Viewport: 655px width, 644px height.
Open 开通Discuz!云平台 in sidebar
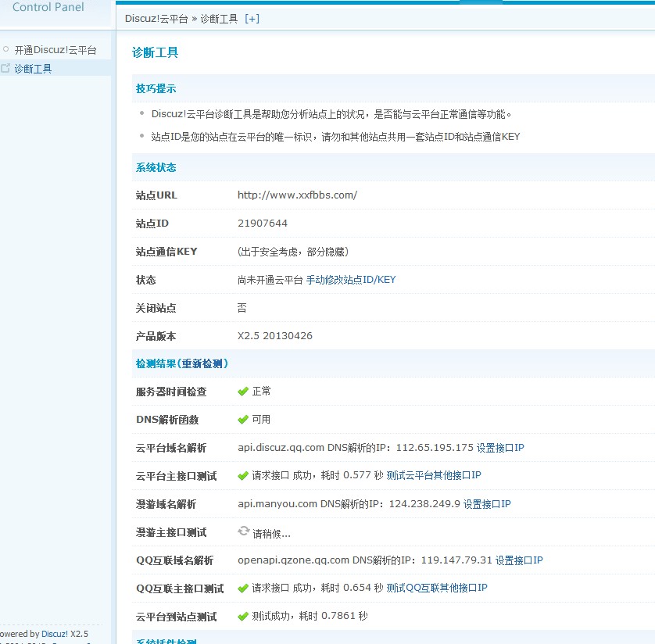click(x=55, y=50)
